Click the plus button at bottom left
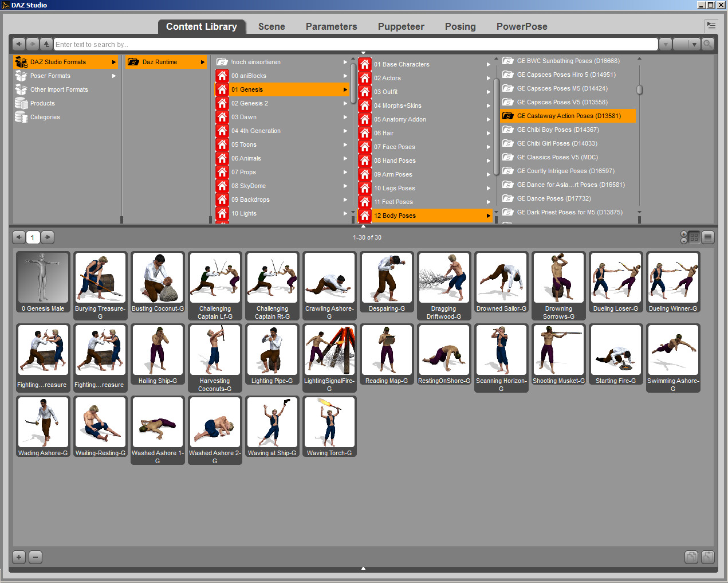The height and width of the screenshot is (583, 728). click(x=19, y=557)
